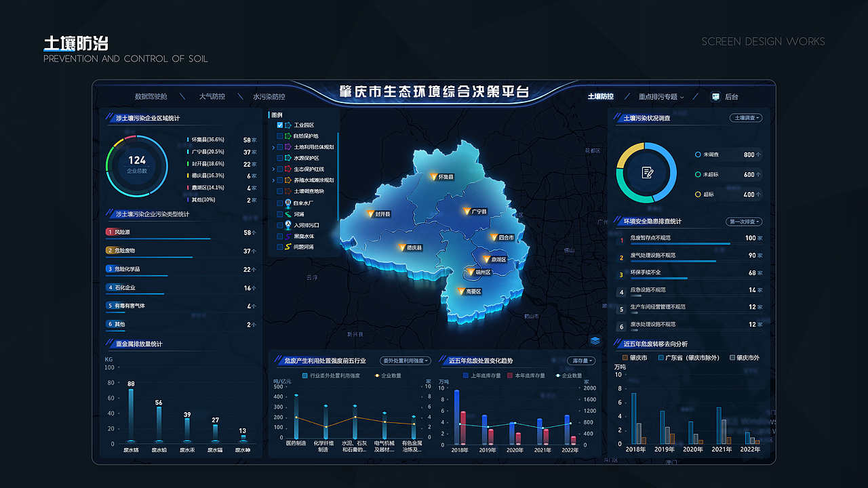The height and width of the screenshot is (488, 868).
Task: Click the 危险化学品 pollution type row
Action: [181, 270]
